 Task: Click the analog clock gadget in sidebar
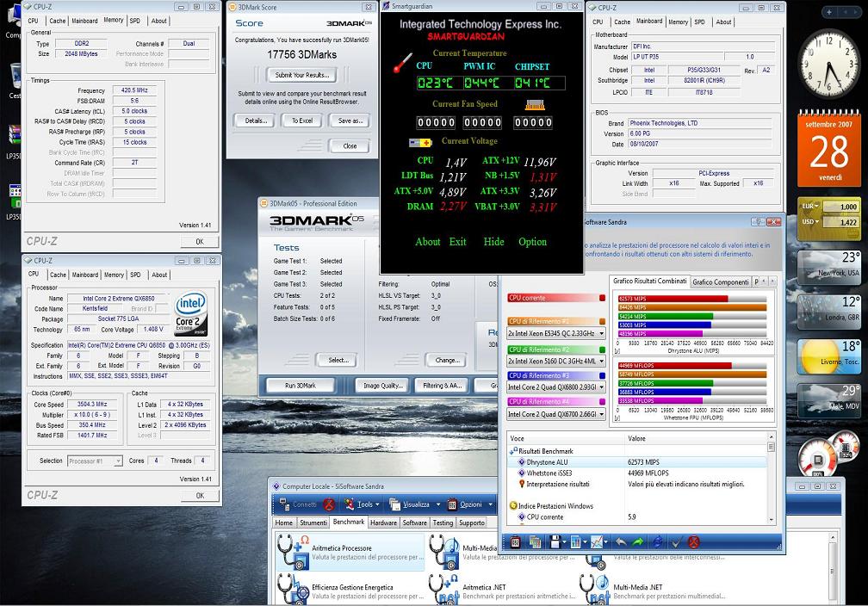tap(828, 64)
